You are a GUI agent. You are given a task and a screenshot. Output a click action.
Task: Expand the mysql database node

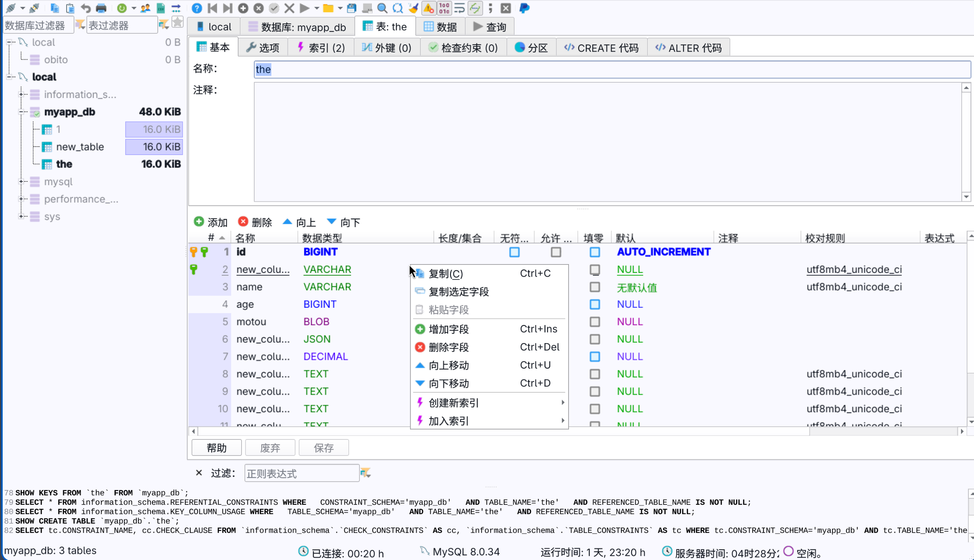pos(21,181)
